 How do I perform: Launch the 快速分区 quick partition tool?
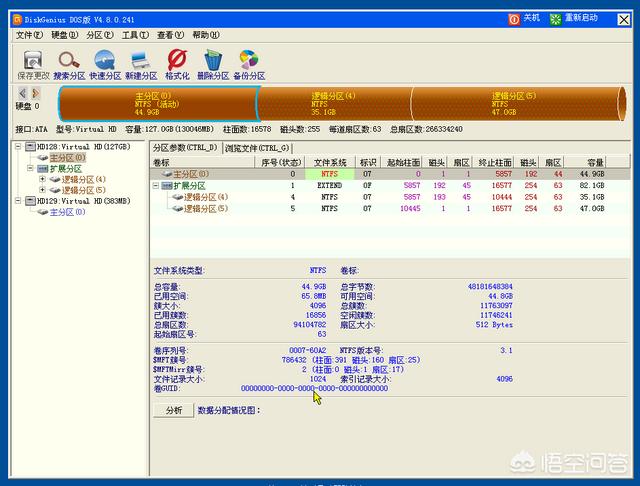[x=104, y=60]
